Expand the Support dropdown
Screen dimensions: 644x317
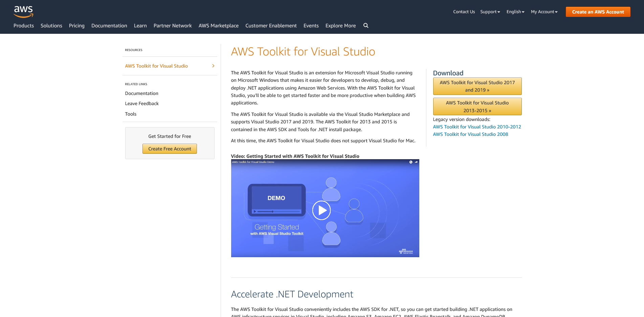[x=490, y=12]
